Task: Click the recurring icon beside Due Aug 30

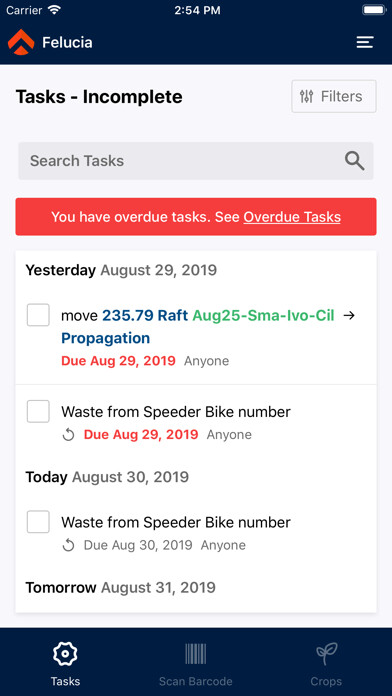Action: [x=68, y=546]
